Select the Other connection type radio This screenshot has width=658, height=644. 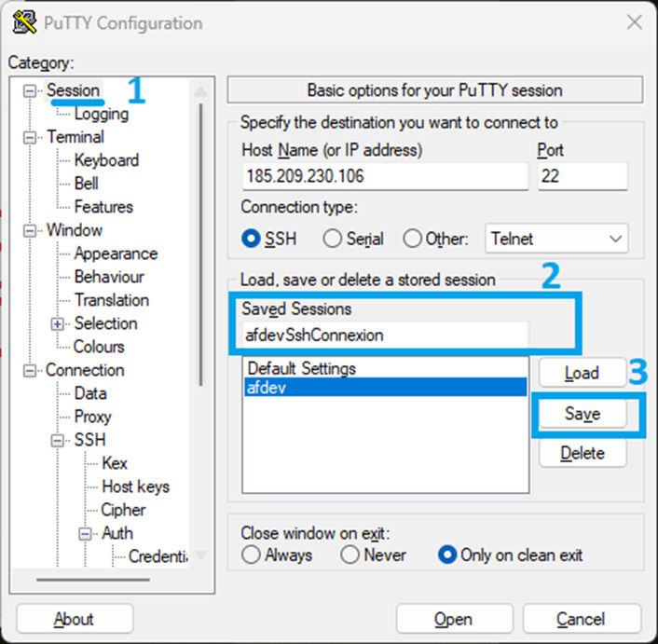[x=412, y=239]
